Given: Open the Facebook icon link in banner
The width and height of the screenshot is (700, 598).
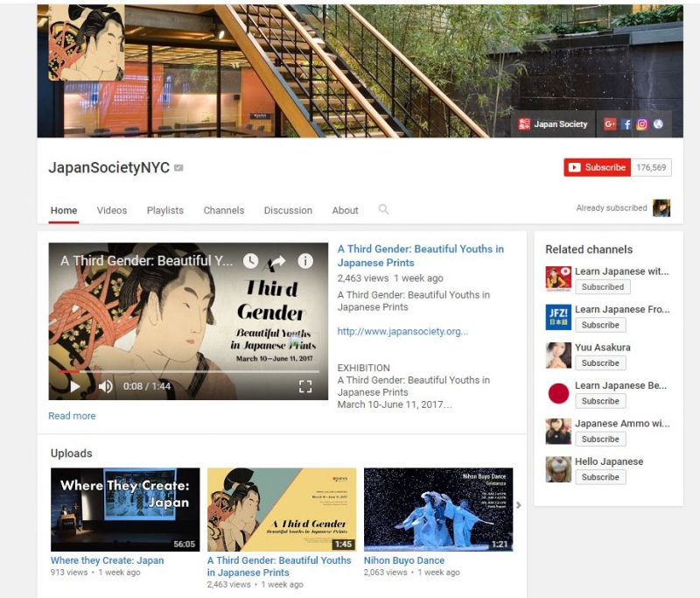Looking at the screenshot, I should (x=626, y=124).
